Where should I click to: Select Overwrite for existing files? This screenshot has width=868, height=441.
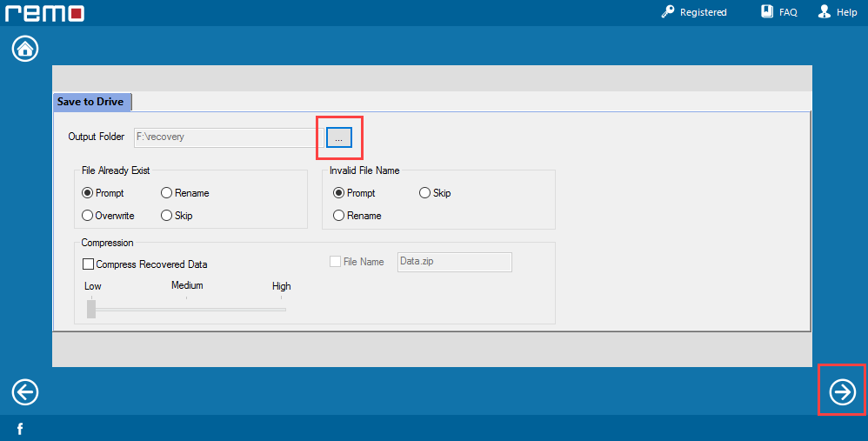[108, 216]
